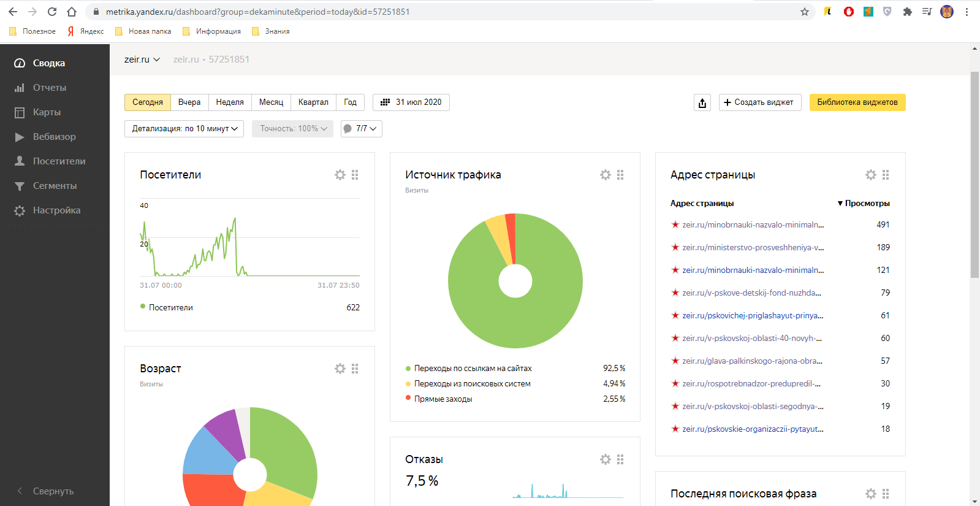Open Вебвизор in the sidebar
The width and height of the screenshot is (980, 506).
54,137
